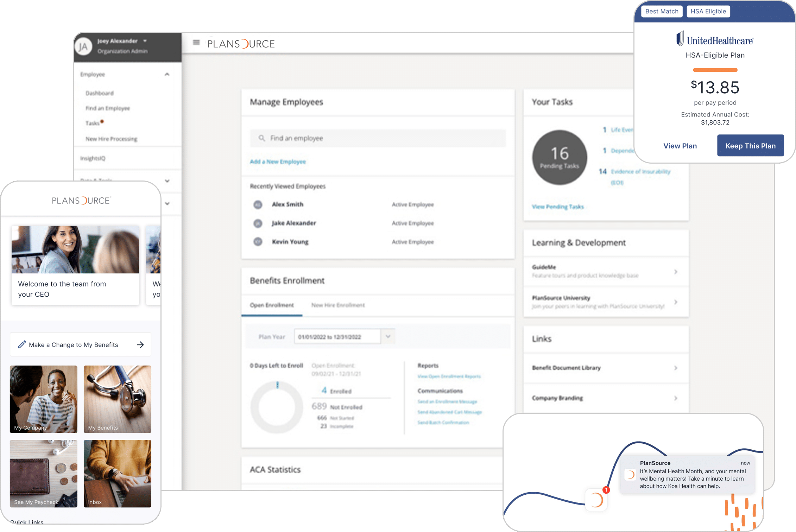Expand the GuideMe row chevron
796x532 pixels.
(676, 272)
